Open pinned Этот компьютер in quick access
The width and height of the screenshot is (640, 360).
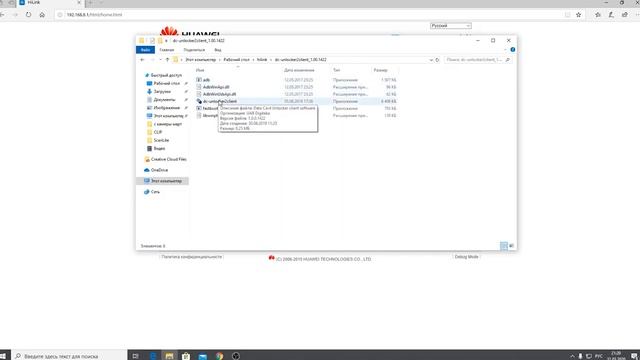click(x=168, y=116)
